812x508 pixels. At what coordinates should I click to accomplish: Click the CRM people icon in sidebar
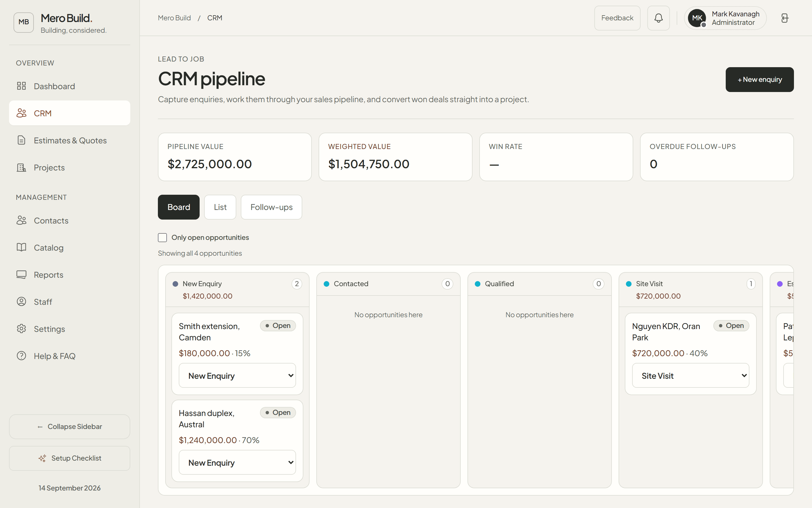pos(21,113)
